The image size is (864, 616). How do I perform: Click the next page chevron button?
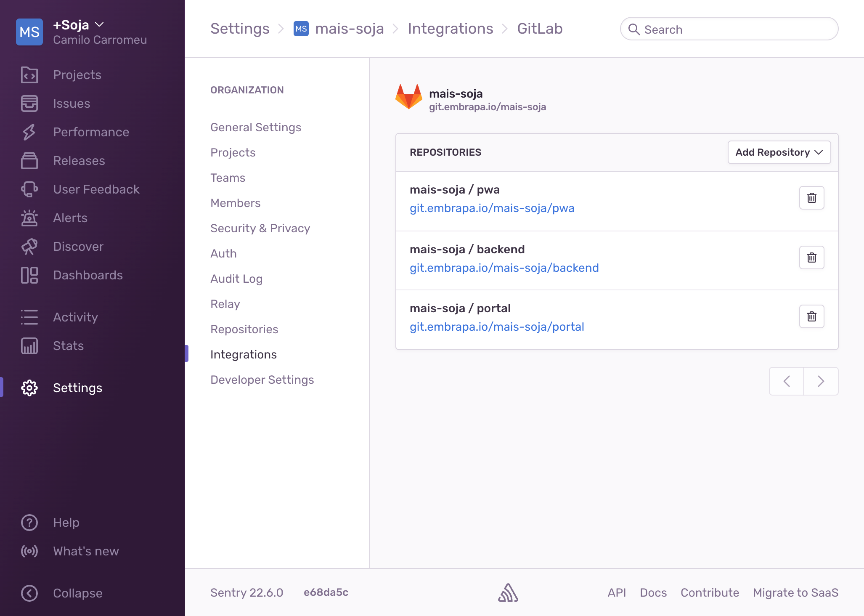coord(821,381)
